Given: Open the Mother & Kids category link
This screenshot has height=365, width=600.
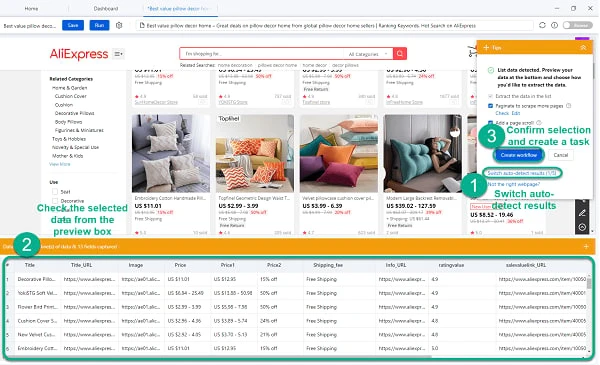Looking at the screenshot, I should coord(67,156).
